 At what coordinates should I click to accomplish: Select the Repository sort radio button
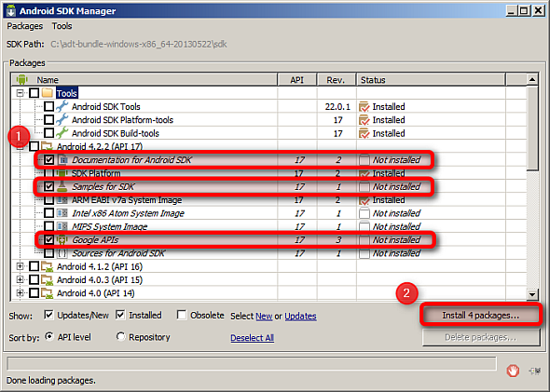pos(120,337)
